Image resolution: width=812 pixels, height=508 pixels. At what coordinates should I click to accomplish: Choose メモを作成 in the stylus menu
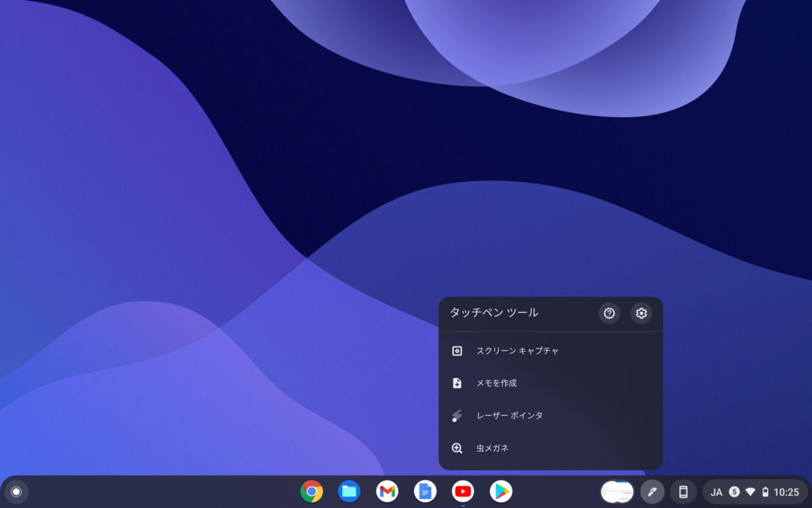551,383
